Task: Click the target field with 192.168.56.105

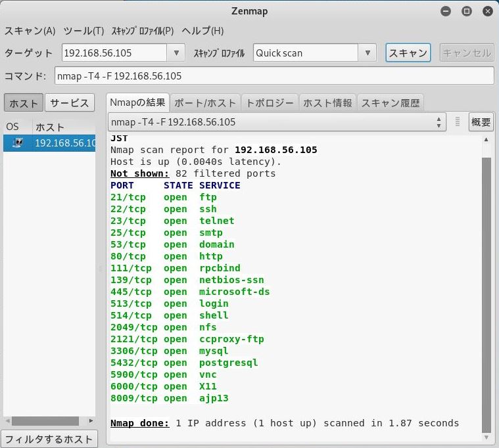Action: [x=114, y=53]
